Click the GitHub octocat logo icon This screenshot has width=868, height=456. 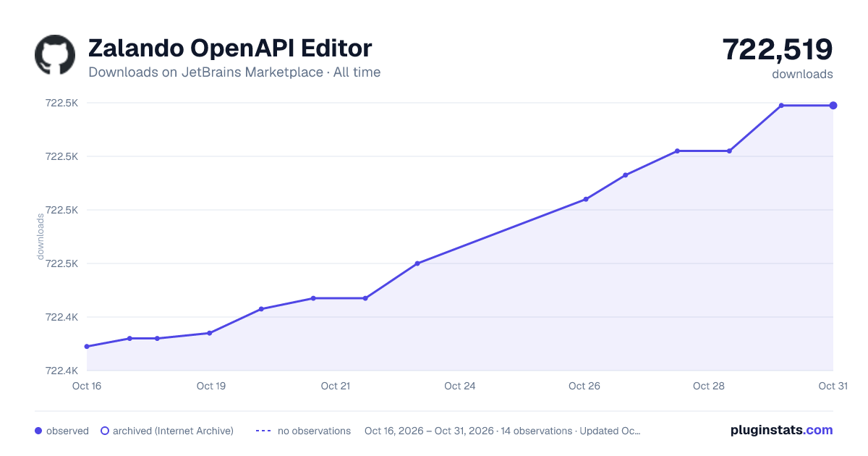click(x=55, y=55)
